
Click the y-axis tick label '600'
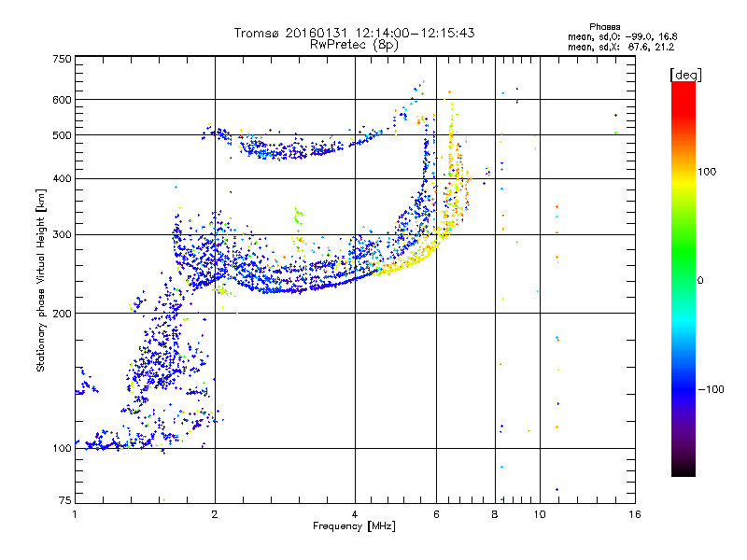pyautogui.click(x=62, y=100)
